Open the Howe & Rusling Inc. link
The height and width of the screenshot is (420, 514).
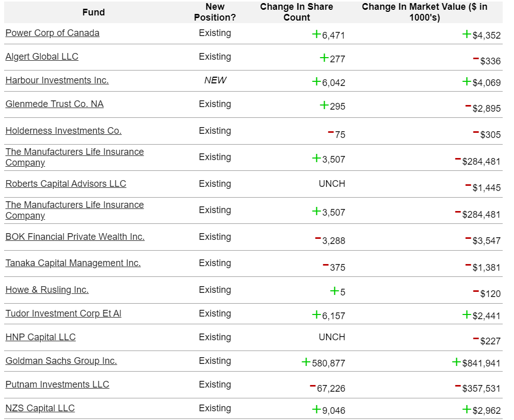(47, 290)
